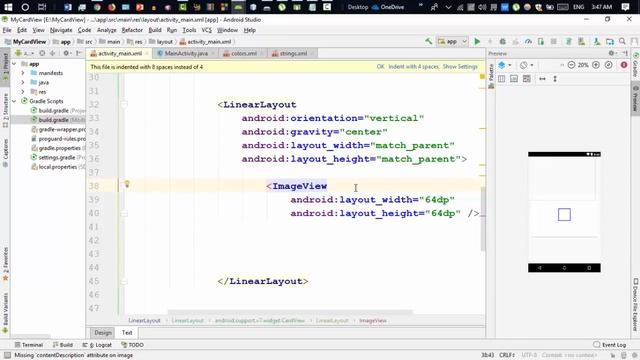Open the Android Profiler gauge icon
The image size is (640, 360).
[x=528, y=41]
